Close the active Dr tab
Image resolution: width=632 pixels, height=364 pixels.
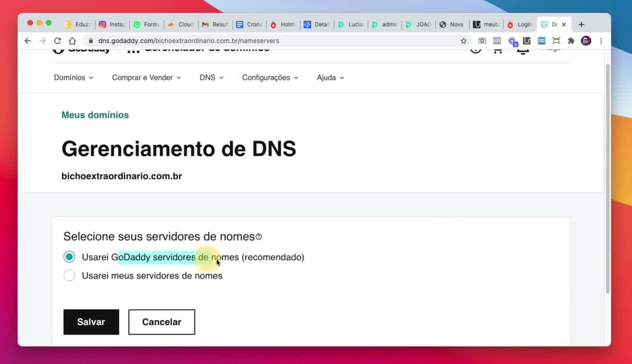coord(564,24)
